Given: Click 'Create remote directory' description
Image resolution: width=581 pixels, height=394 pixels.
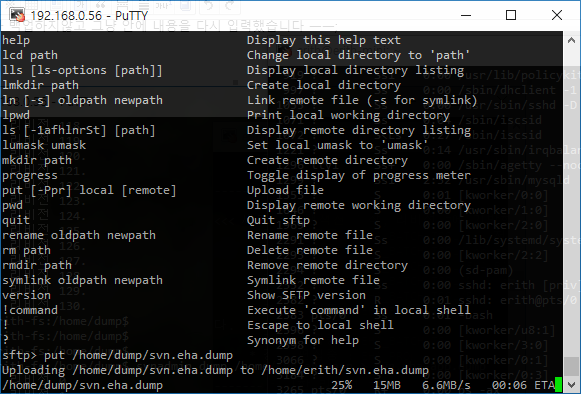Looking at the screenshot, I should (327, 160).
